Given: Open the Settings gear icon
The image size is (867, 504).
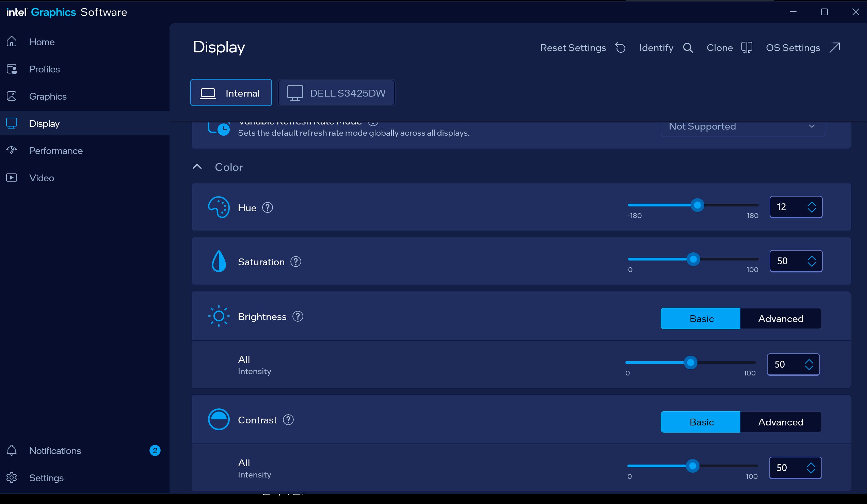Looking at the screenshot, I should click(12, 477).
